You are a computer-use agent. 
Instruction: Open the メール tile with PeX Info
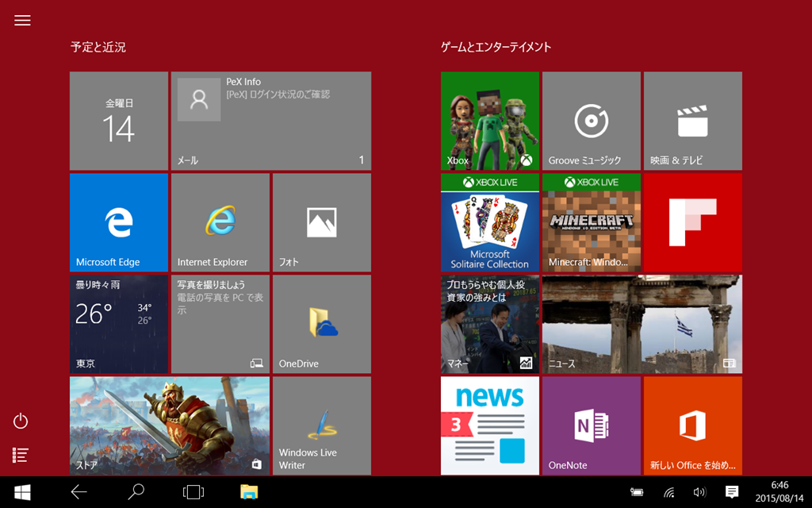[271, 121]
